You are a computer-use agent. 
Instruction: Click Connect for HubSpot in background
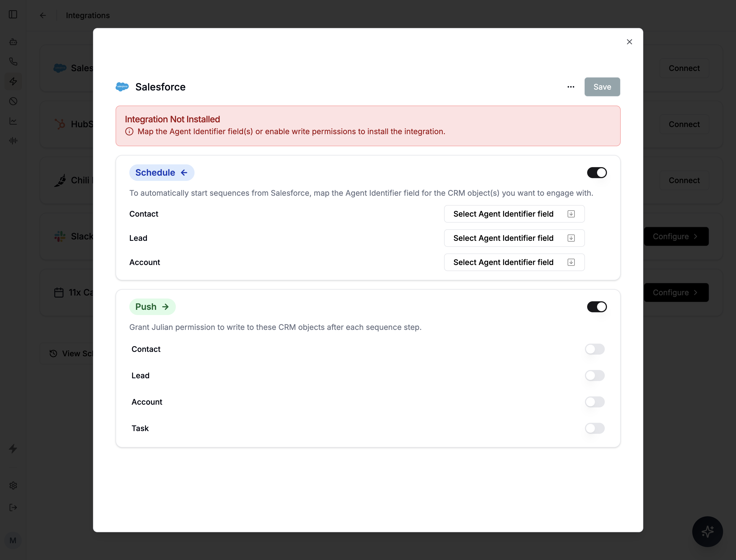pyautogui.click(x=684, y=124)
